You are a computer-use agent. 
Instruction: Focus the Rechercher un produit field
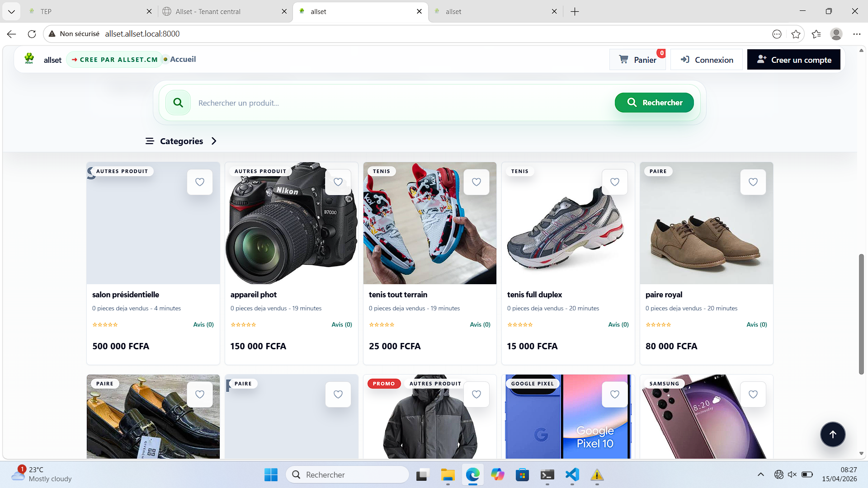tap(402, 103)
